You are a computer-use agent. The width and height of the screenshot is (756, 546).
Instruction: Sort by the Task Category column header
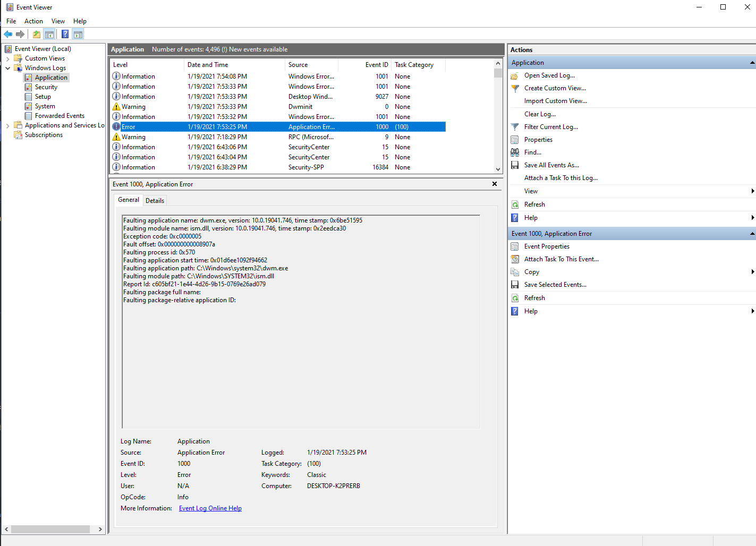point(419,65)
